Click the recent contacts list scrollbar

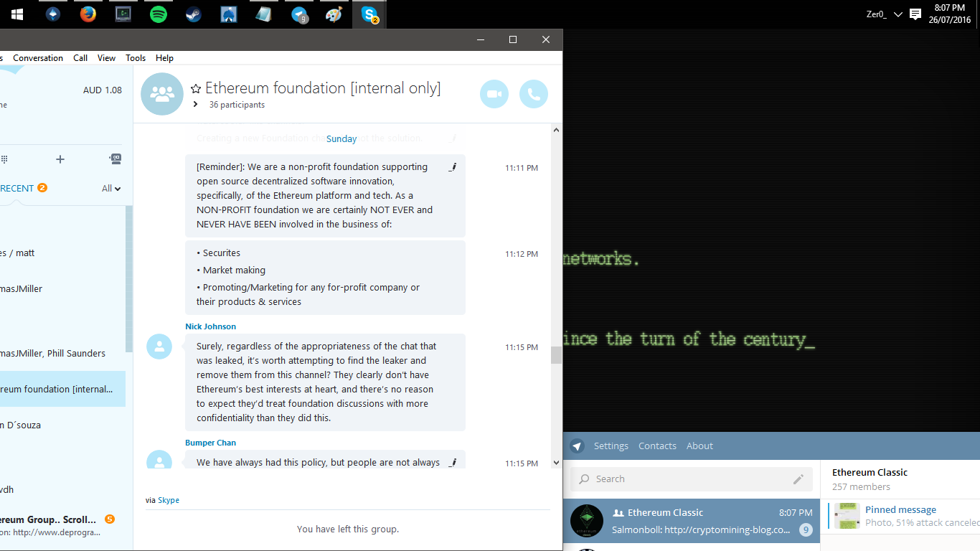tap(129, 280)
